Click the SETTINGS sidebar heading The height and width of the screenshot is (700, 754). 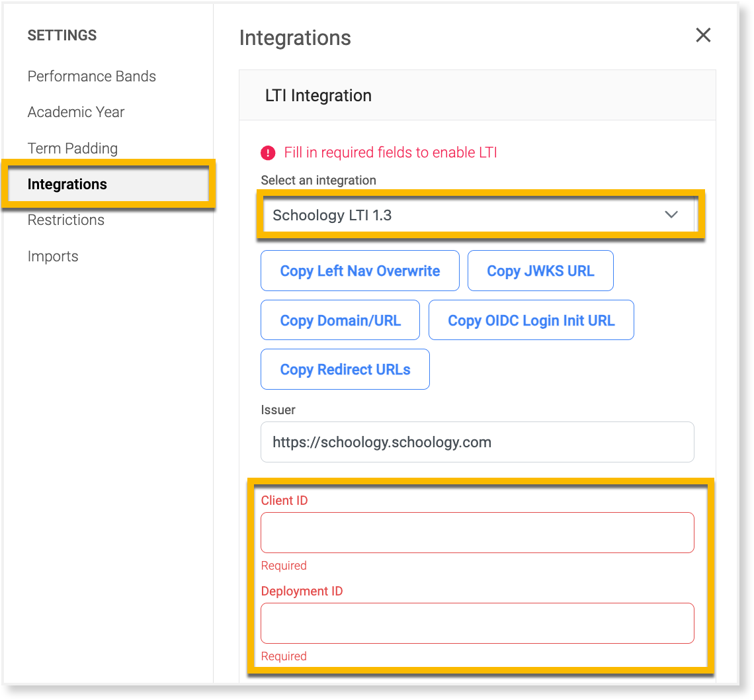click(x=62, y=35)
